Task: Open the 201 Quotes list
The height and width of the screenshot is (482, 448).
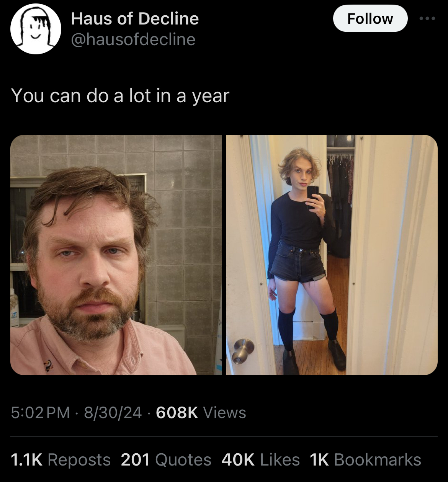Action: click(166, 460)
